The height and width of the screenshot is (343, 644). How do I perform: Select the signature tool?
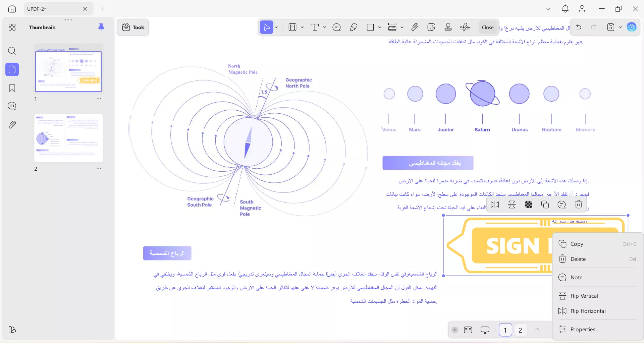click(465, 27)
